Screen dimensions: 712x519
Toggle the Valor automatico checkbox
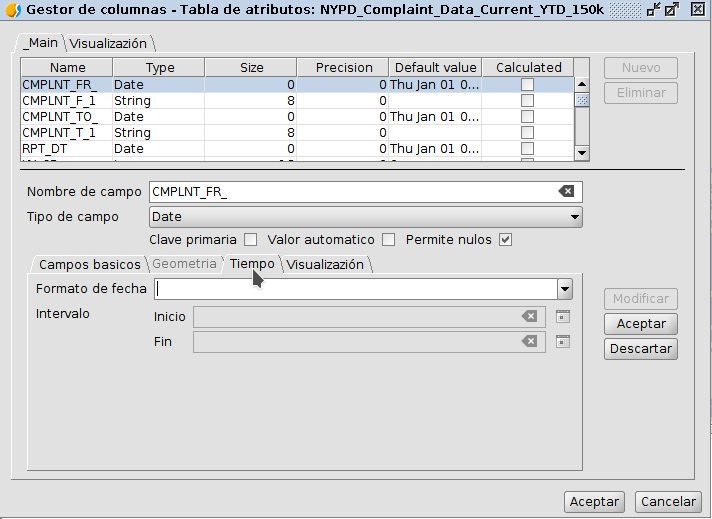[389, 240]
